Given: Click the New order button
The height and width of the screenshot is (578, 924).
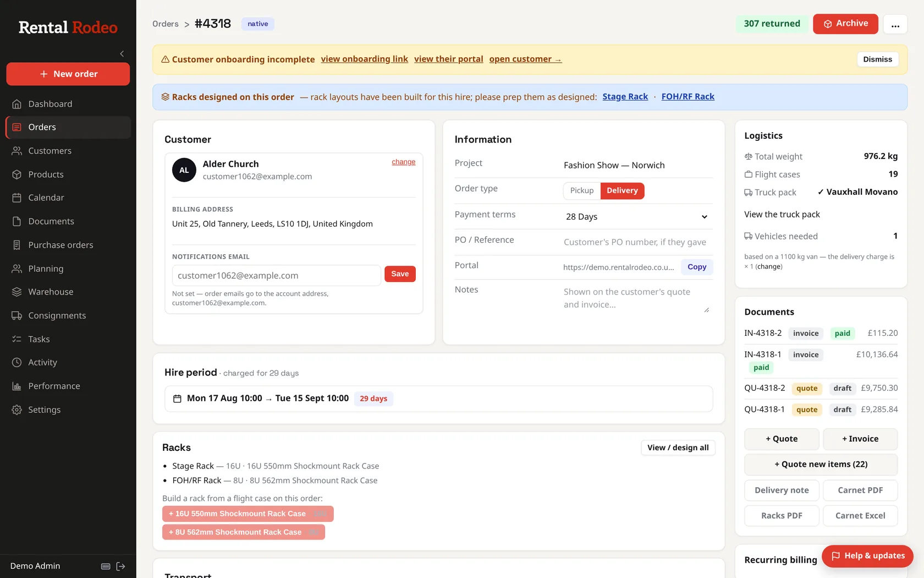Looking at the screenshot, I should pyautogui.click(x=68, y=74).
